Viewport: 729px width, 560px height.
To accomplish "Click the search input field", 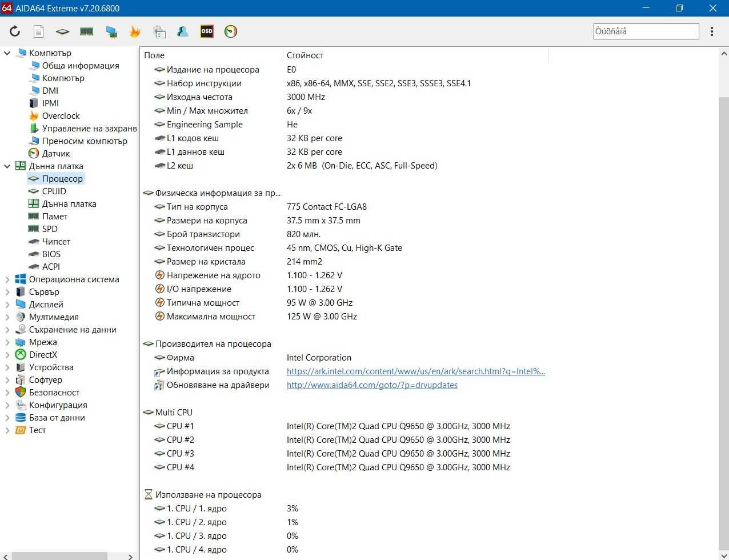I will [646, 31].
